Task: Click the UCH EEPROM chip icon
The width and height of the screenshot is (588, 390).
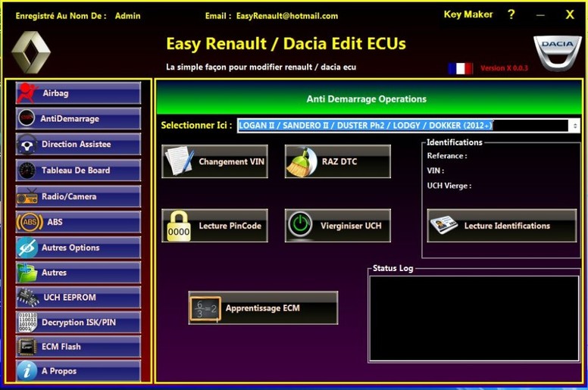Action: pos(28,297)
